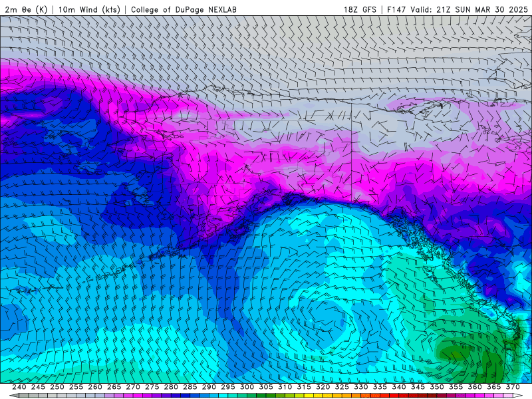Click the right arrow end of color bar
Screen dimensions: 532x399
click(x=519, y=396)
